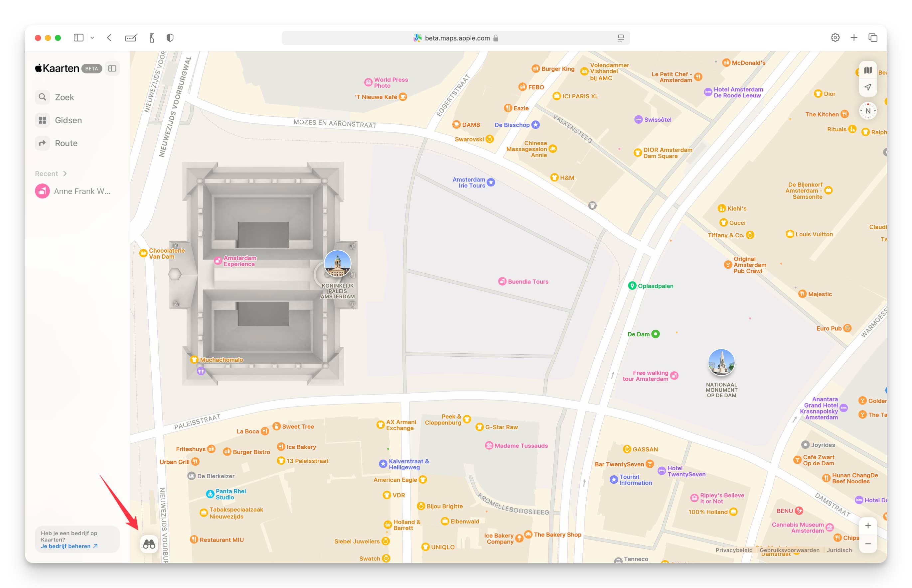
Task: Show tab overview icon
Action: coord(873,38)
